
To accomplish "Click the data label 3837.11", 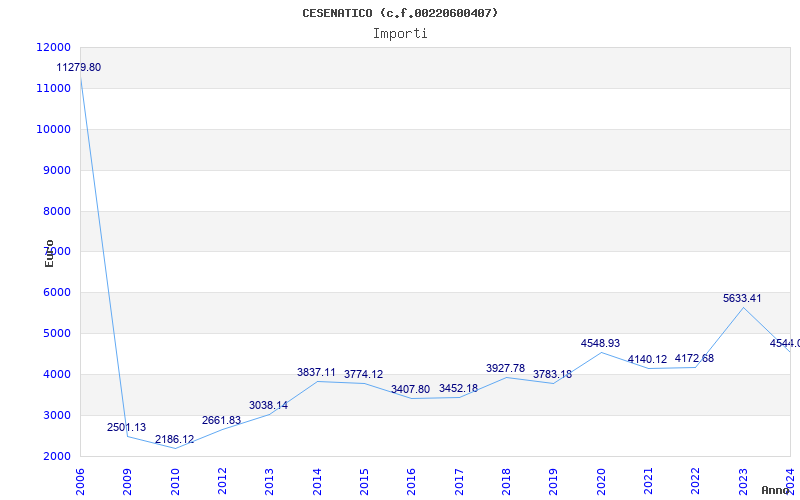I will pos(316,372).
